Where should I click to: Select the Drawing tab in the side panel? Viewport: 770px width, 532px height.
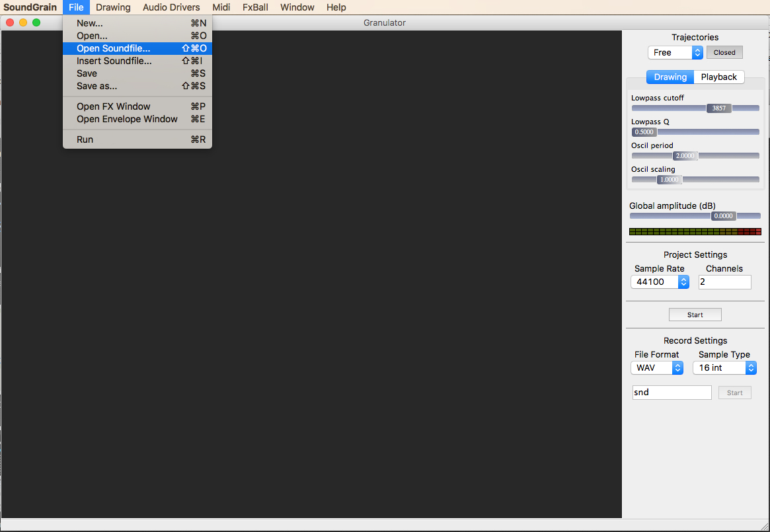[x=670, y=77]
